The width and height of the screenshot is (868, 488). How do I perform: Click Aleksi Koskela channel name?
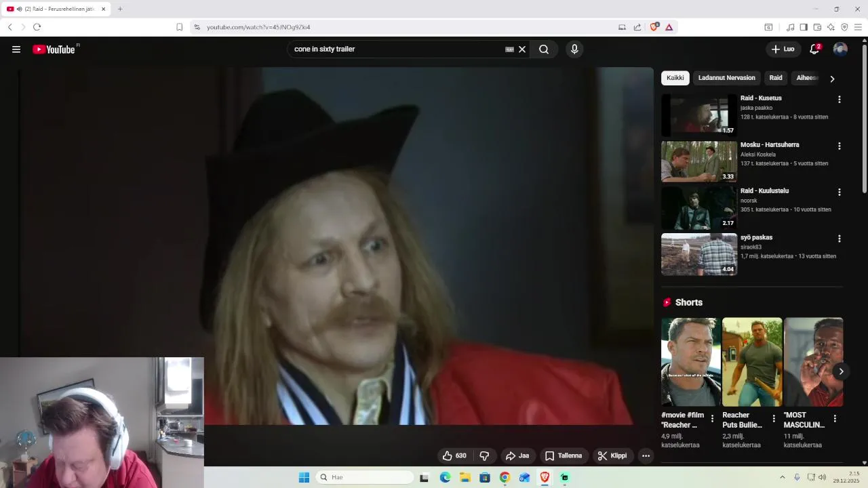(758, 155)
